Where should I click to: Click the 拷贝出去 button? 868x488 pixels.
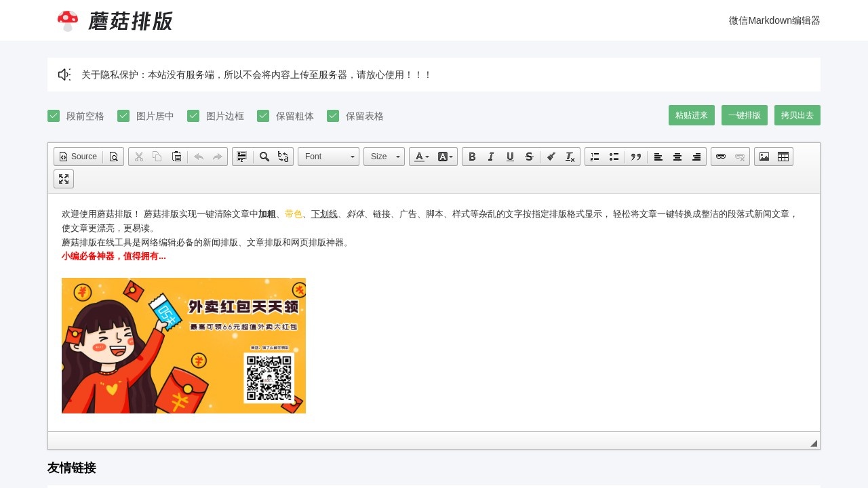tap(797, 115)
